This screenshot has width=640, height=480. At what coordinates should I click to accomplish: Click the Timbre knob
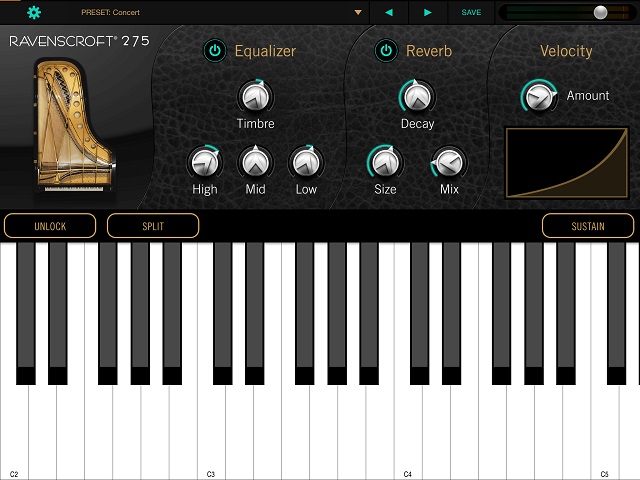click(x=256, y=97)
